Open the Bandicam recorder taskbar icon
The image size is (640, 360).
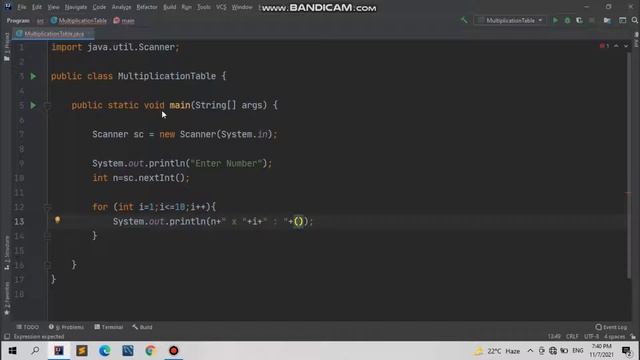(173, 351)
